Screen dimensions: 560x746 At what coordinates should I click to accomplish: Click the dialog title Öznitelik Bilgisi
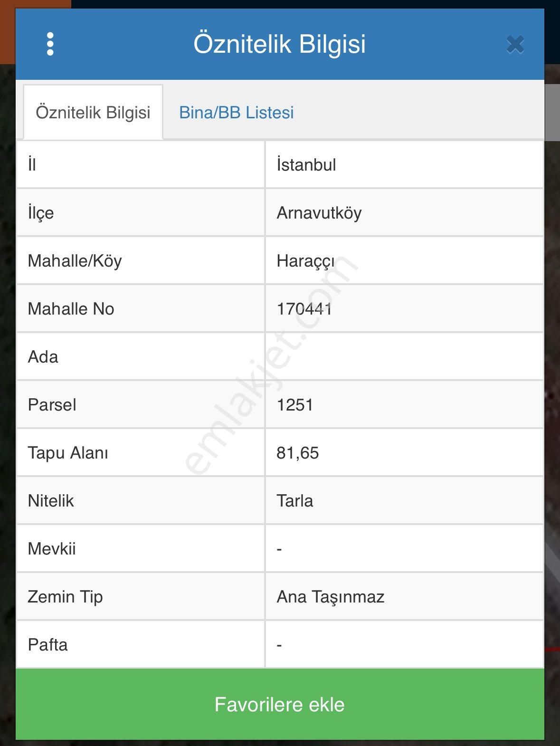tap(279, 44)
